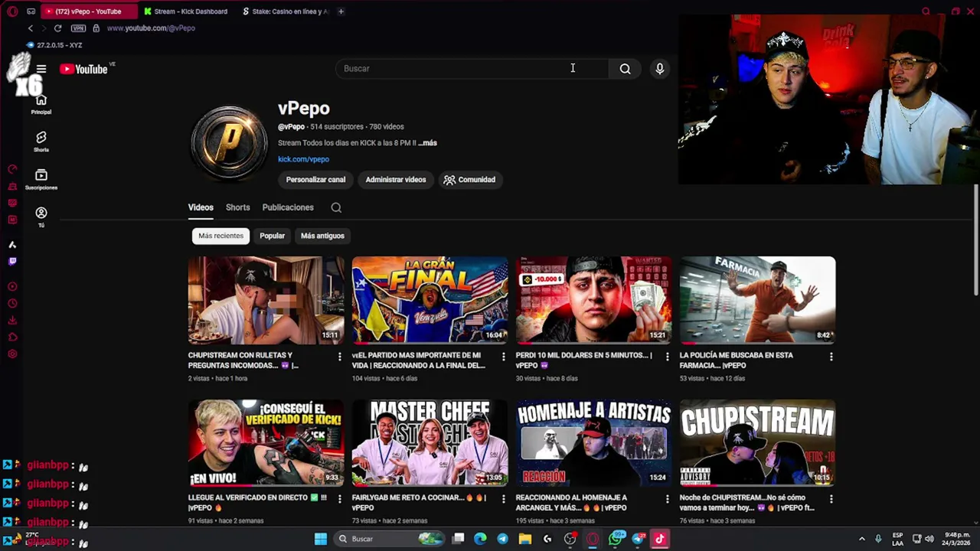Click Administrar videos button
980x551 pixels.
click(396, 180)
